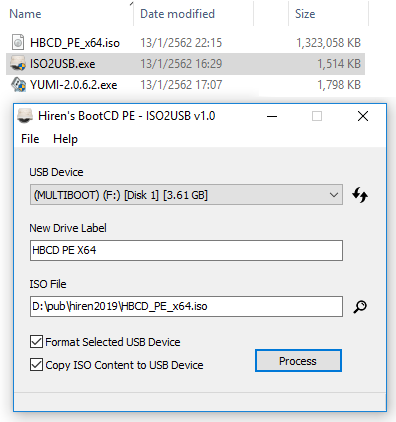
Task: Select the MULTIBOOT (F:) combo box
Action: (x=186, y=195)
